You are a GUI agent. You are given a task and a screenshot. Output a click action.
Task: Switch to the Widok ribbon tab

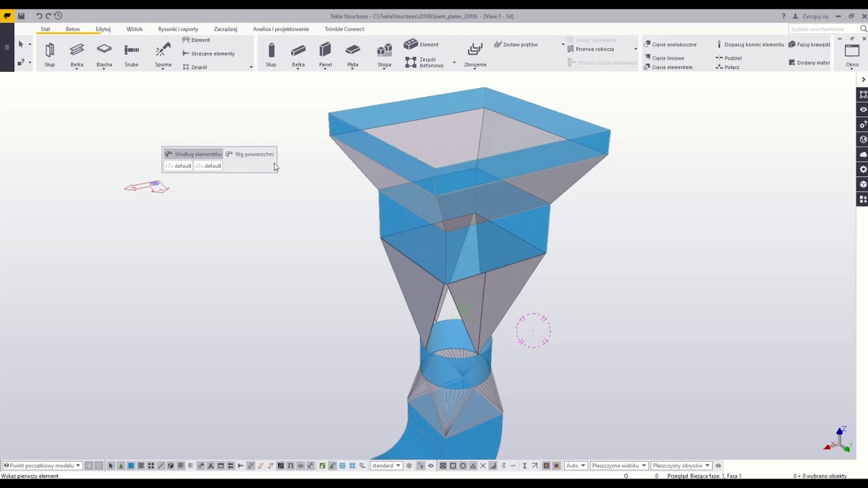[x=134, y=29]
